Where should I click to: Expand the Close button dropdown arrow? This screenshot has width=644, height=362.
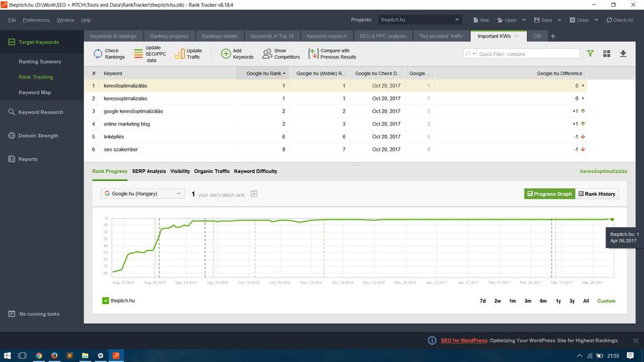click(x=596, y=19)
